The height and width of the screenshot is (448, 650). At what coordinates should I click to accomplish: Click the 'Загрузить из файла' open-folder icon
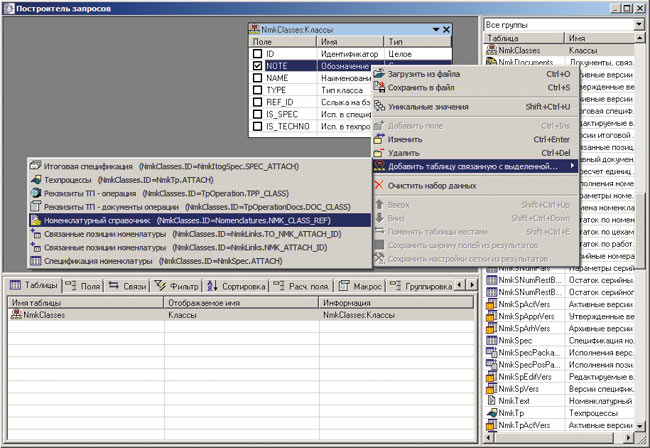point(379,74)
